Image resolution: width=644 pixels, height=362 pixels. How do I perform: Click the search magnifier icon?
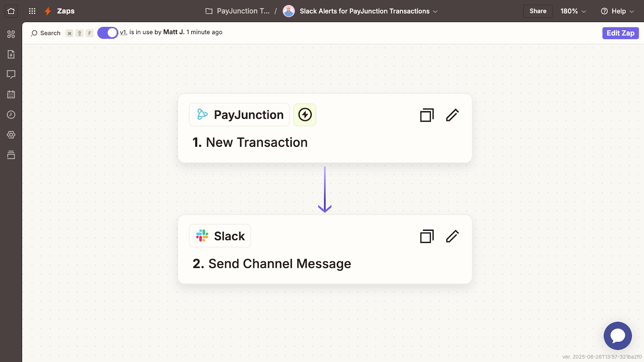point(34,33)
